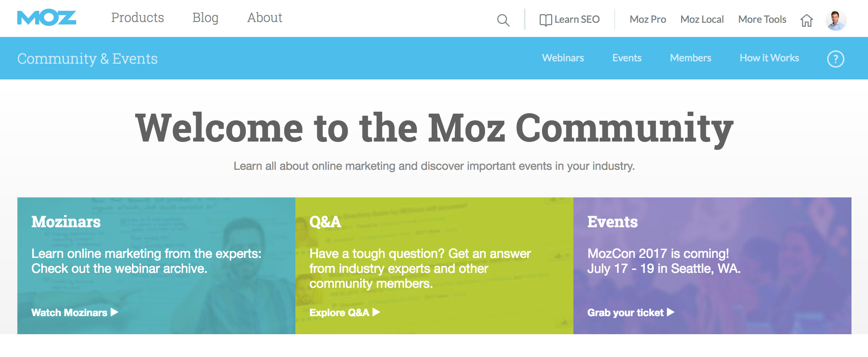
Task: Click the Community & Events heading
Action: click(x=88, y=59)
